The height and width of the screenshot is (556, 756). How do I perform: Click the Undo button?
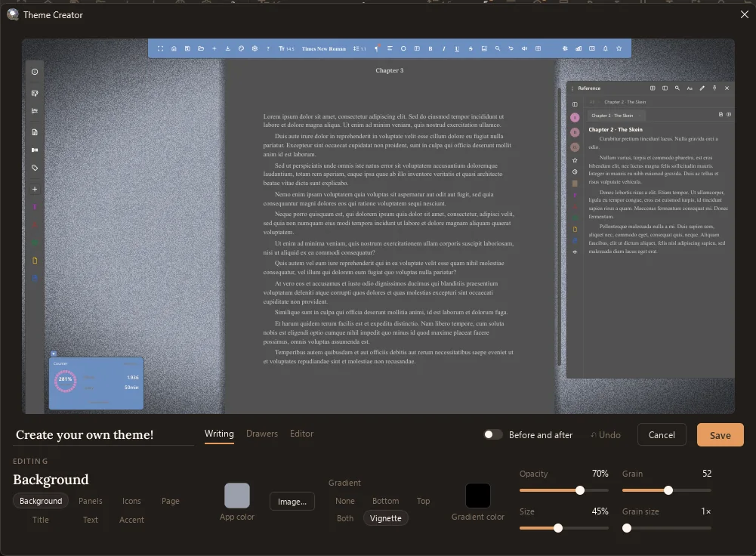click(606, 435)
